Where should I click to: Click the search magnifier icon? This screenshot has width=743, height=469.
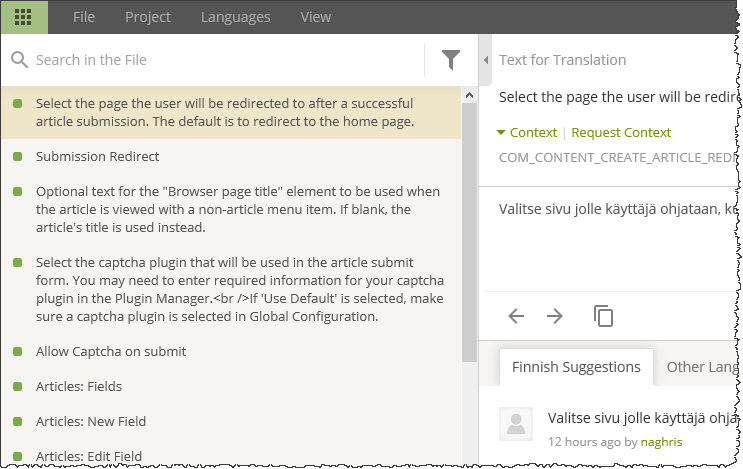(x=19, y=60)
